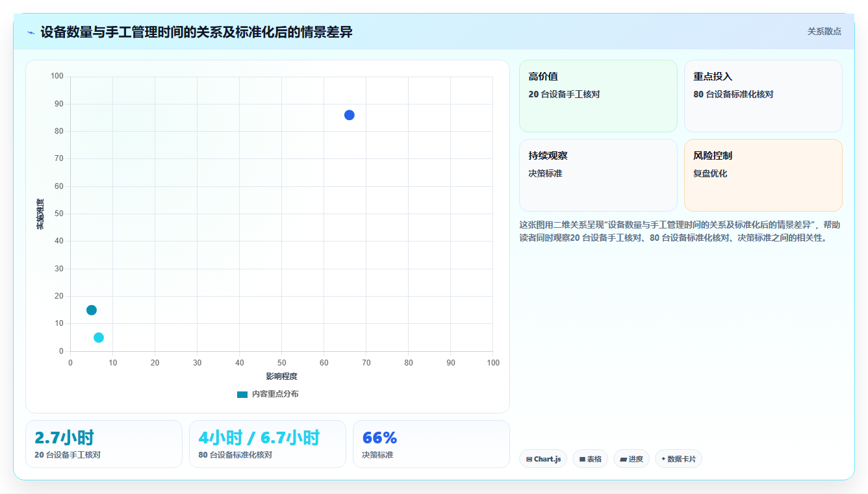The image size is (868, 494).
Task: Toggle the 内容重点分布 legend color swatch
Action: click(x=242, y=394)
